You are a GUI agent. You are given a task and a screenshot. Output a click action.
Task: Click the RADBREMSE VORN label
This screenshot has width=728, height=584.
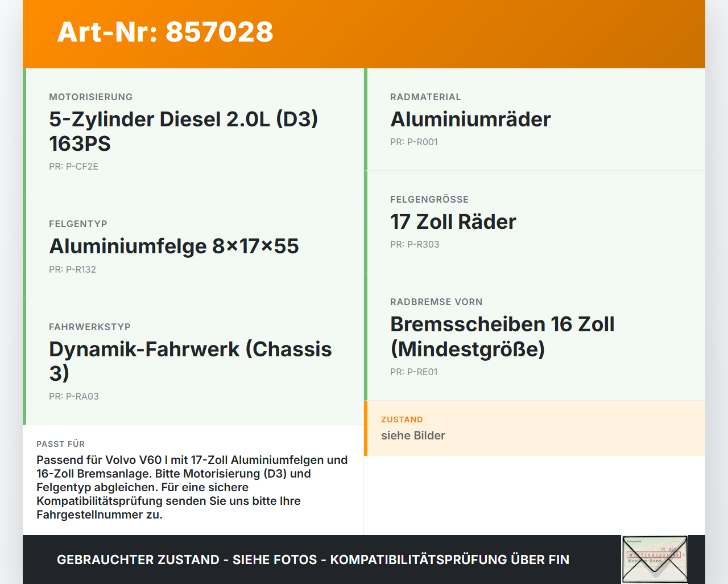pyautogui.click(x=436, y=302)
